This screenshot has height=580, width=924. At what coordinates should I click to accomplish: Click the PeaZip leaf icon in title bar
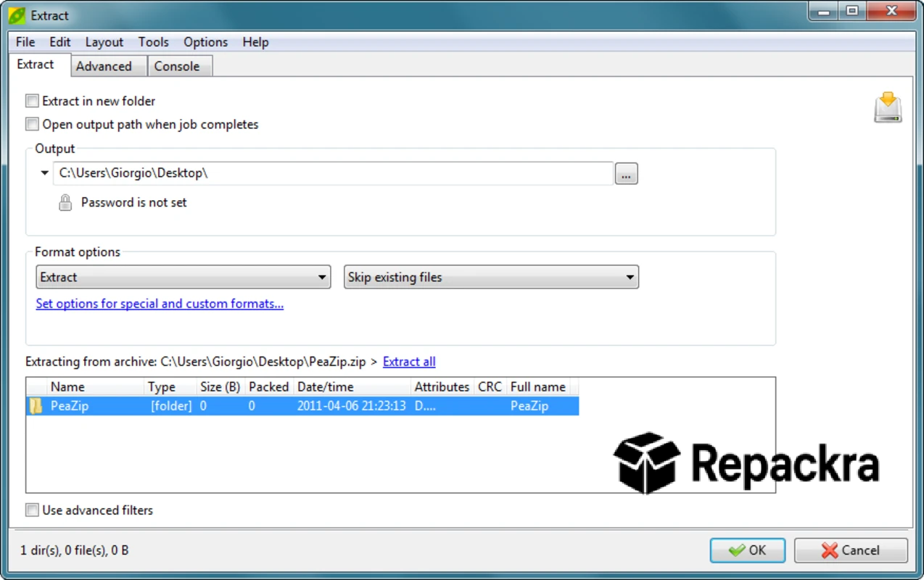tap(17, 14)
